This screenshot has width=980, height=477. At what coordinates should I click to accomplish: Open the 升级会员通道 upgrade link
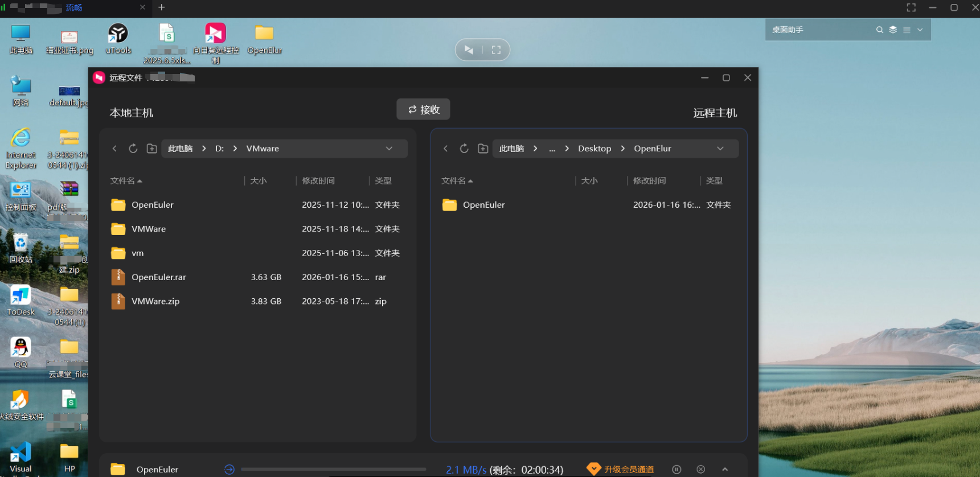tap(628, 470)
